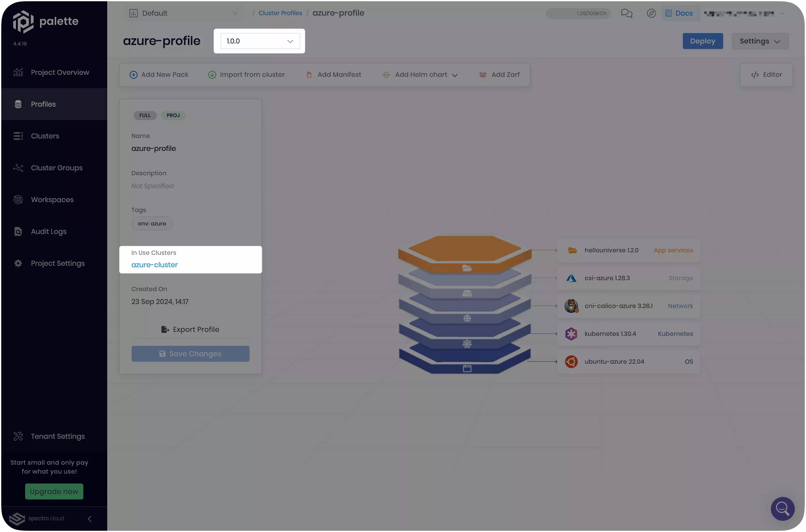Navigate to Cluster Profiles breadcrumb
806x532 pixels.
[x=280, y=13]
